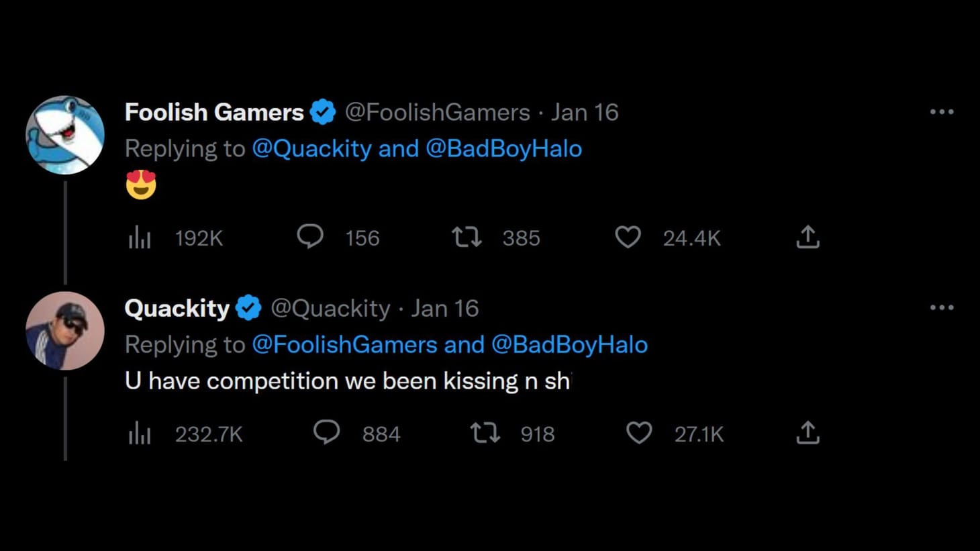
Task: View analytics for Foolish Gamers' tweet
Action: (x=139, y=237)
